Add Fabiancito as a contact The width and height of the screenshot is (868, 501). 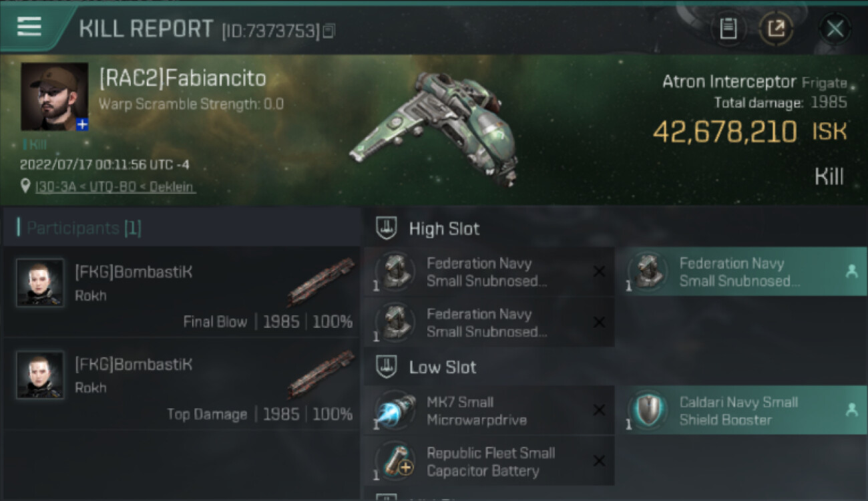(81, 125)
